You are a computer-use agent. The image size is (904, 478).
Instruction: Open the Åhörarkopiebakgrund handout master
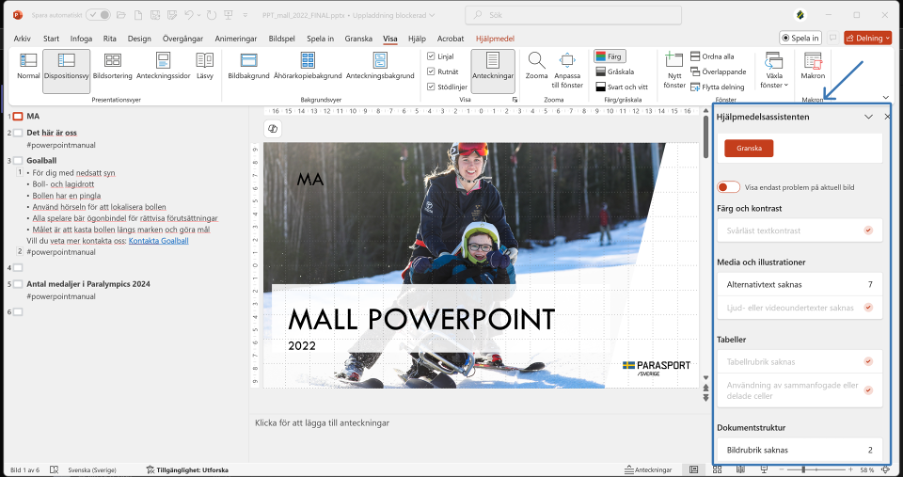pyautogui.click(x=307, y=66)
